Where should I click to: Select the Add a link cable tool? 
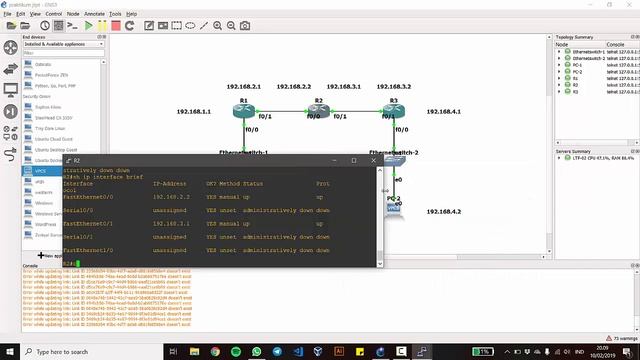pos(11,154)
